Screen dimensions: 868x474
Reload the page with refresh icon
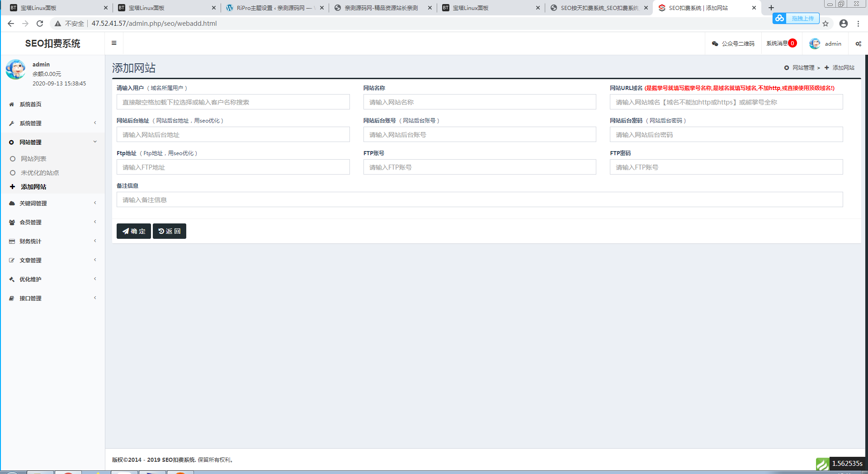[40, 24]
